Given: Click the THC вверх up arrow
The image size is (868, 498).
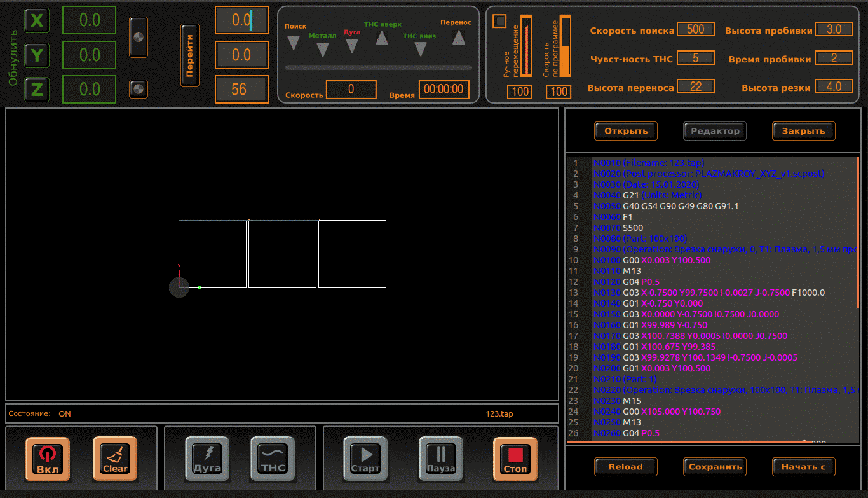Looking at the screenshot, I should coord(382,38).
